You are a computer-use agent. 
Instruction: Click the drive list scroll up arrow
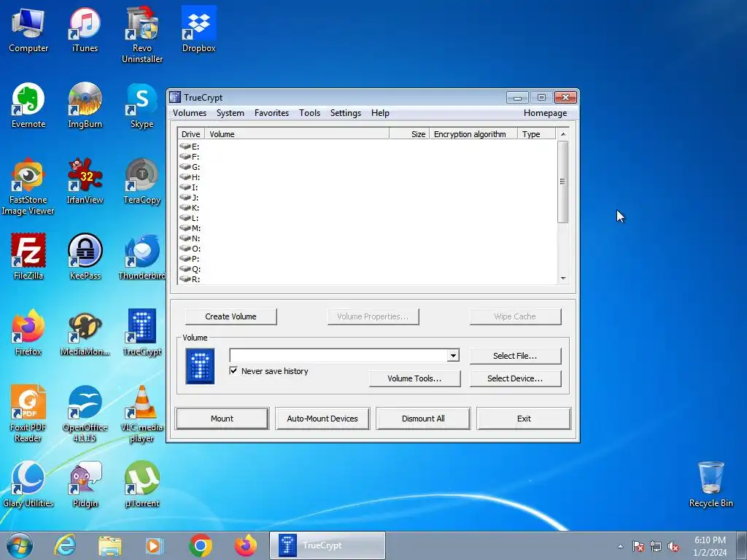(x=563, y=134)
